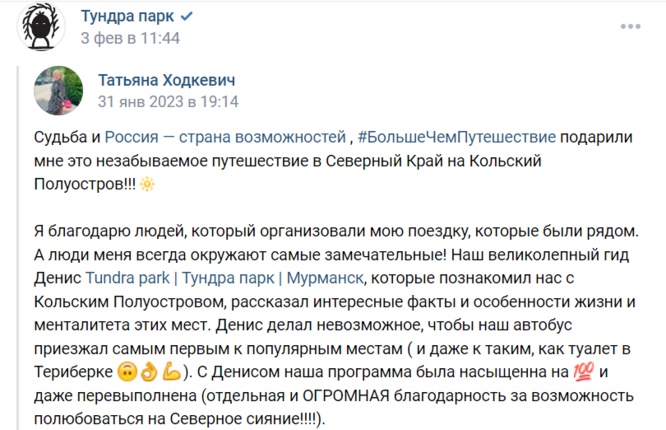Screen dimensions: 666x430
Task: Open the Тундра парк community name link
Action: (x=127, y=16)
